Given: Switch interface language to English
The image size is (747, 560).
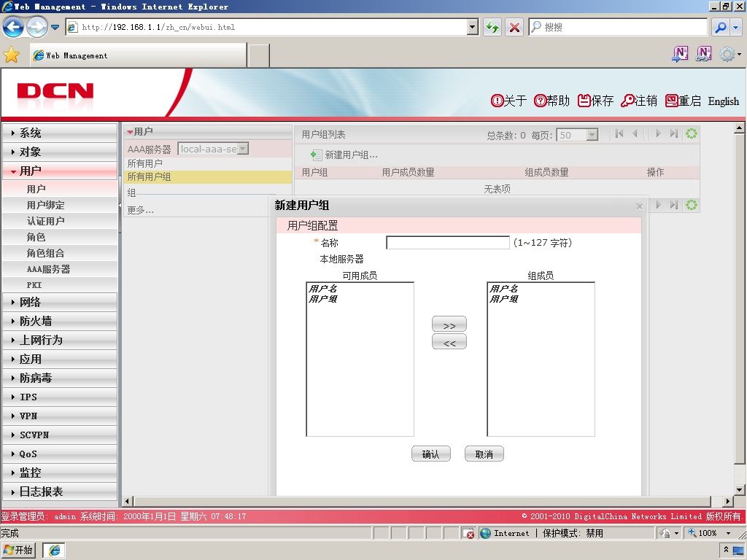Looking at the screenshot, I should 723,101.
